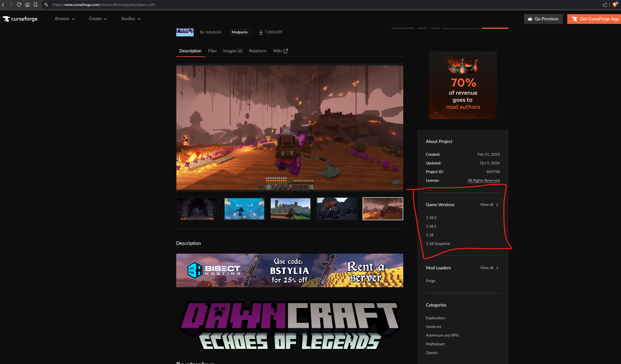The width and height of the screenshot is (621, 364).
Task: Click the browser back arrow
Action: [3, 5]
